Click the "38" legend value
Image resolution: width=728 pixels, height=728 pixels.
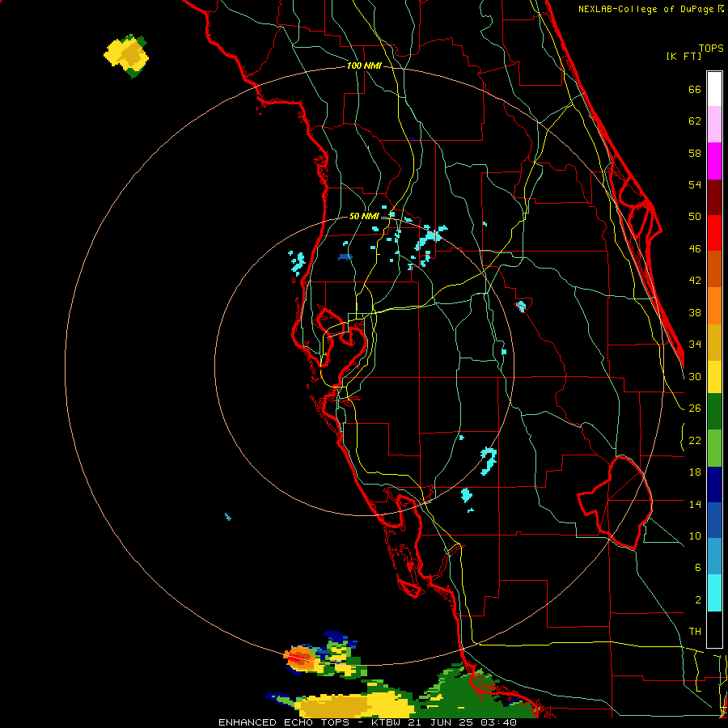point(695,312)
